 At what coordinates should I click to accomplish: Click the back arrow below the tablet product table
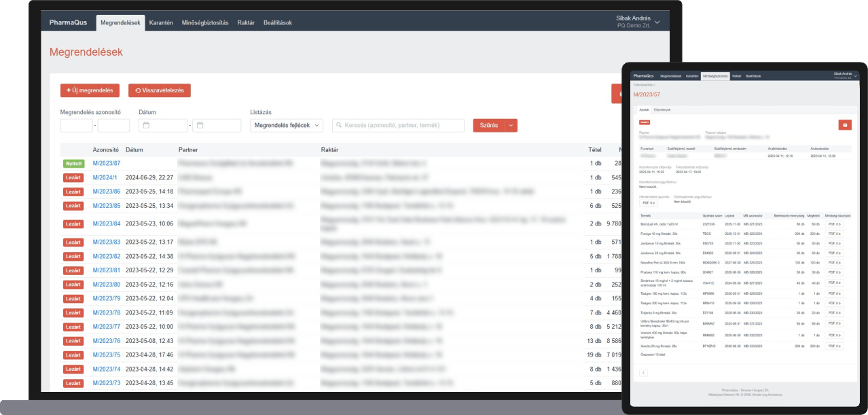click(644, 373)
